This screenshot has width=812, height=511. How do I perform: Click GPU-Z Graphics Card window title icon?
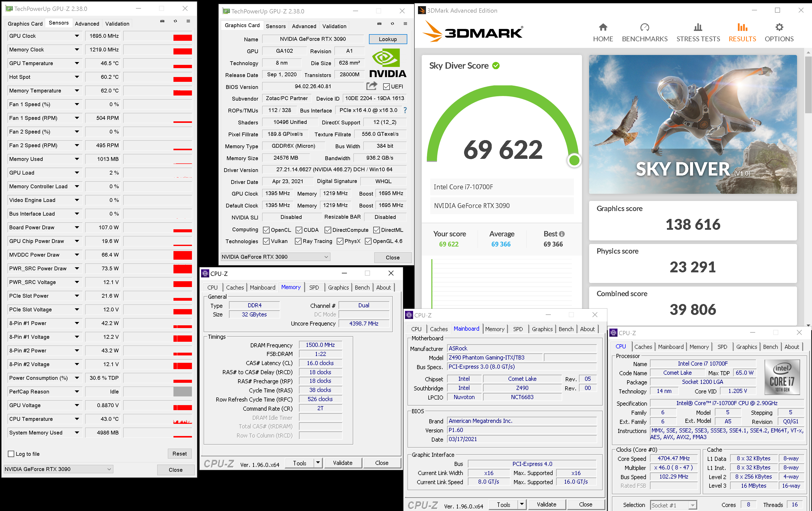(x=226, y=11)
